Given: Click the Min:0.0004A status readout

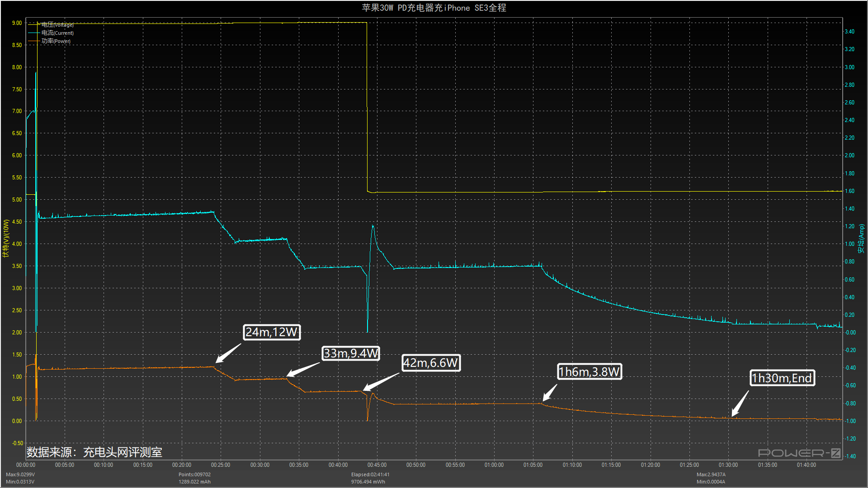Looking at the screenshot, I should tap(711, 482).
